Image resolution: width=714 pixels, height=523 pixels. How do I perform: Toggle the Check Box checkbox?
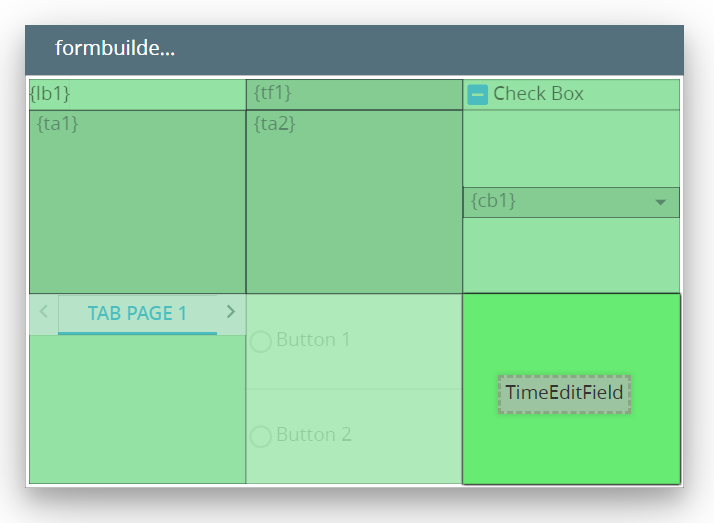478,95
